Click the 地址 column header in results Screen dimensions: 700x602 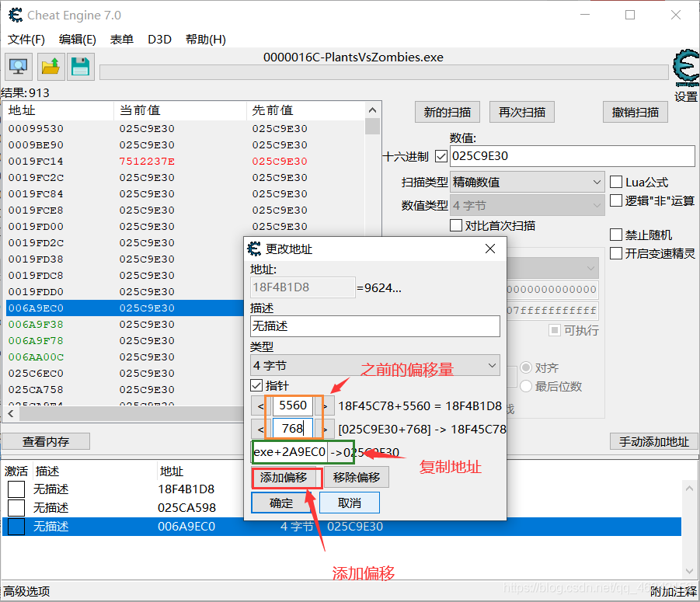(58, 110)
